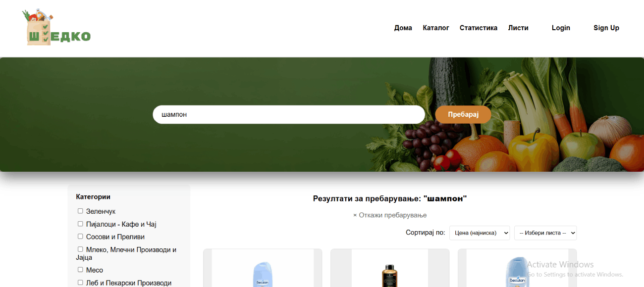
Task: Toggle the Млеко, Млечни Производи и Јајца checkbox
Action: 80,249
